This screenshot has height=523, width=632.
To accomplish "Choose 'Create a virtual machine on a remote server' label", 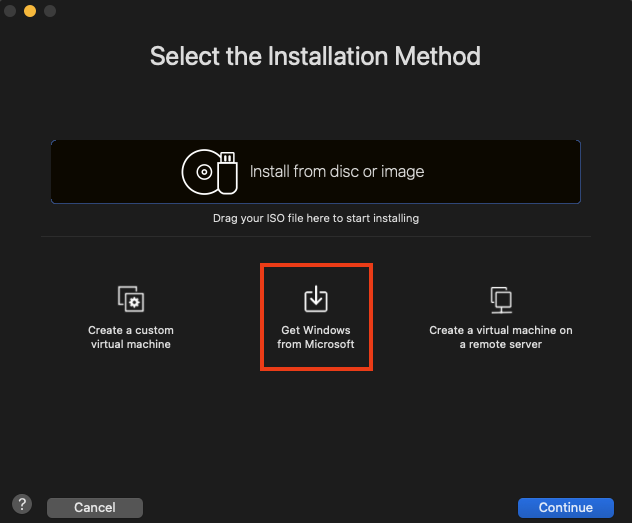I will point(501,337).
